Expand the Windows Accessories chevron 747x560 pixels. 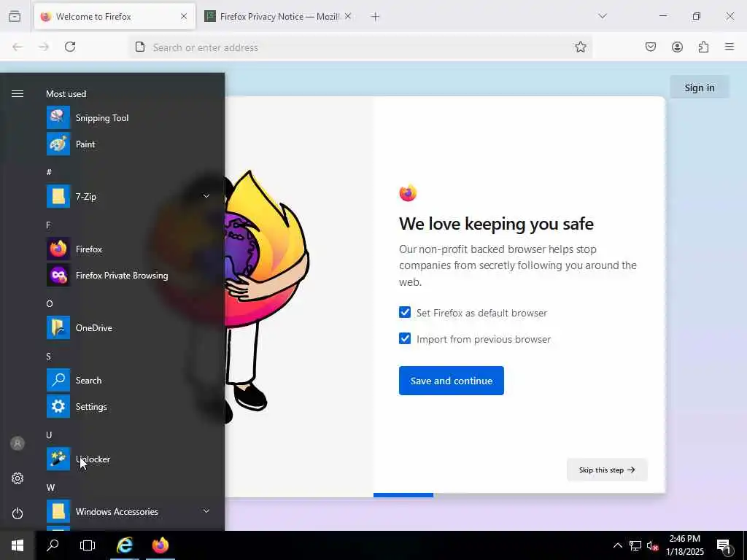pos(206,511)
